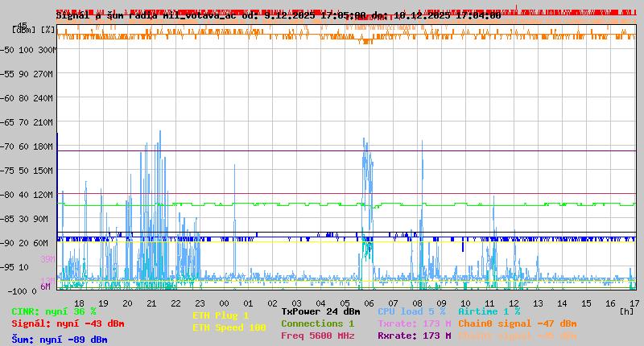Viewport: 644px width, 346px height.
Task: Select the 'Šum: nyní -89 dBm' legend entry
Action: click(x=60, y=340)
